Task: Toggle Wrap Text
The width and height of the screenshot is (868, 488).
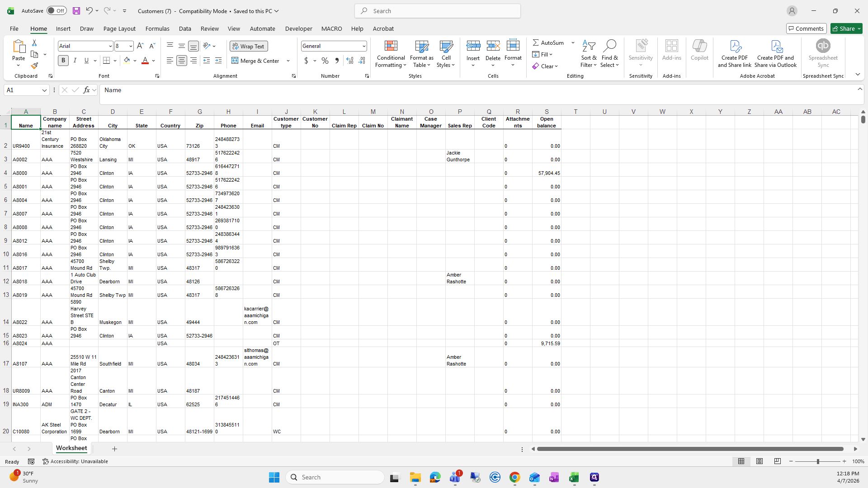Action: coord(249,46)
